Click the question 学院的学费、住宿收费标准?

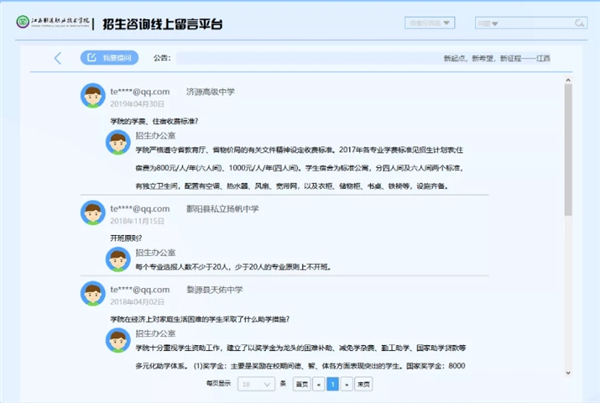(x=154, y=121)
